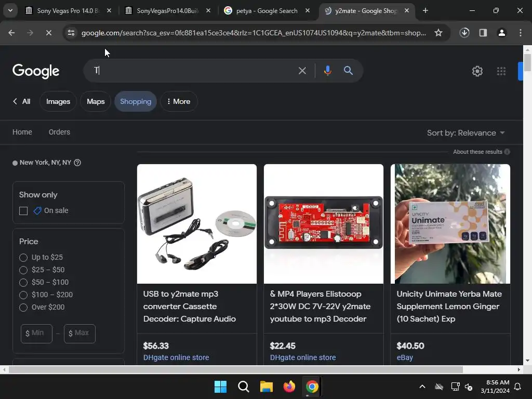The image size is (532, 399).
Task: Open cassette converter product image
Action: (197, 224)
